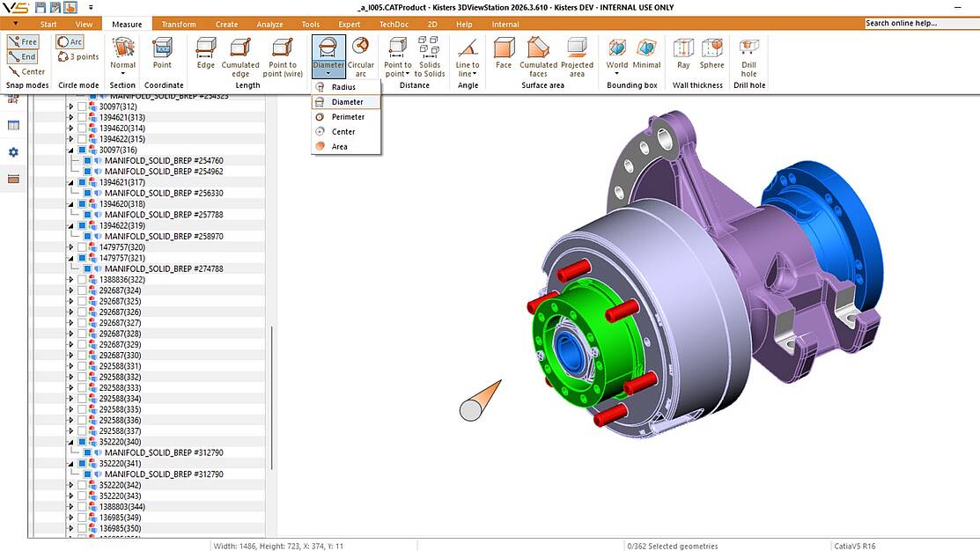This screenshot has width=980, height=551.
Task: Open the table panel icon in sidebar
Action: 14,125
